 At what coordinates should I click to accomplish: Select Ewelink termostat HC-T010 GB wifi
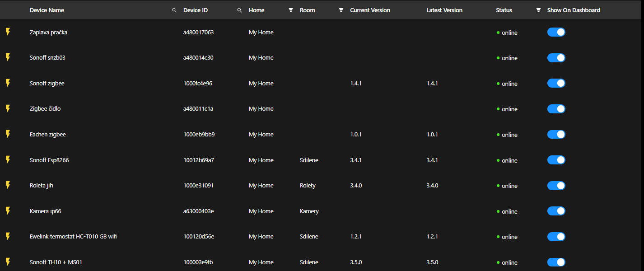click(73, 237)
